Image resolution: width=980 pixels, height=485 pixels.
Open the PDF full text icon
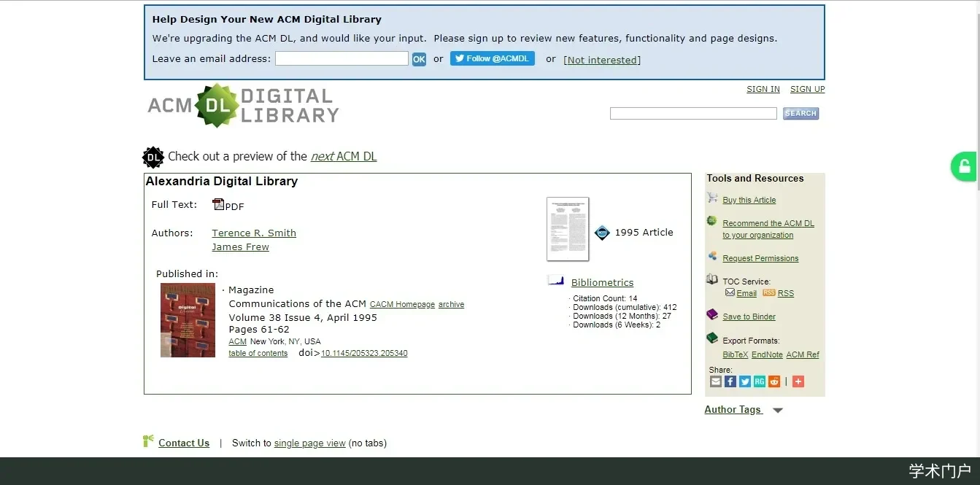[218, 204]
